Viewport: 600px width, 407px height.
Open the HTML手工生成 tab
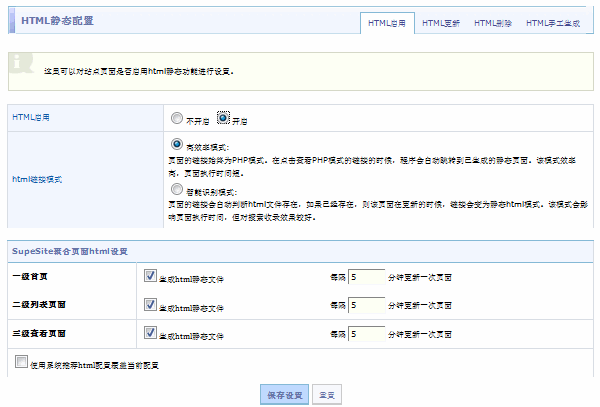coord(553,22)
